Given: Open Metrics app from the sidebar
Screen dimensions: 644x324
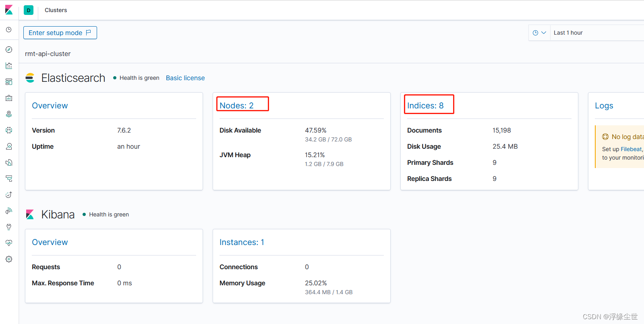Looking at the screenshot, I should pyautogui.click(x=9, y=146).
